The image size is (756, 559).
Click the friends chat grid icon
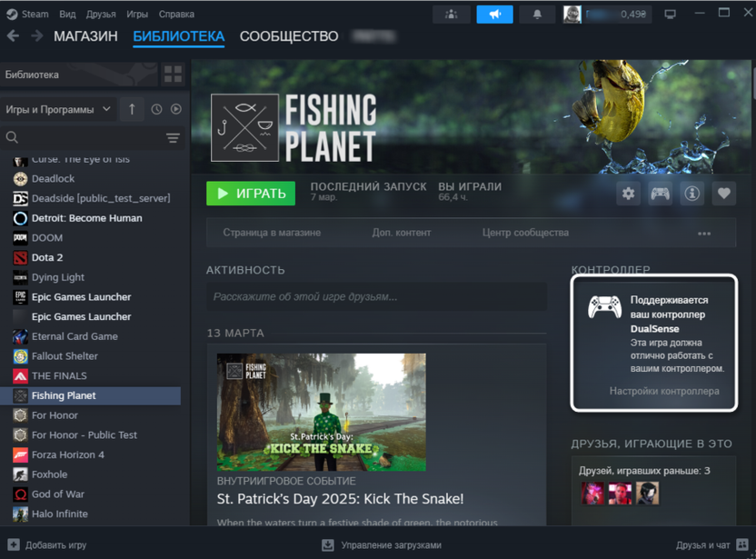[x=742, y=544]
